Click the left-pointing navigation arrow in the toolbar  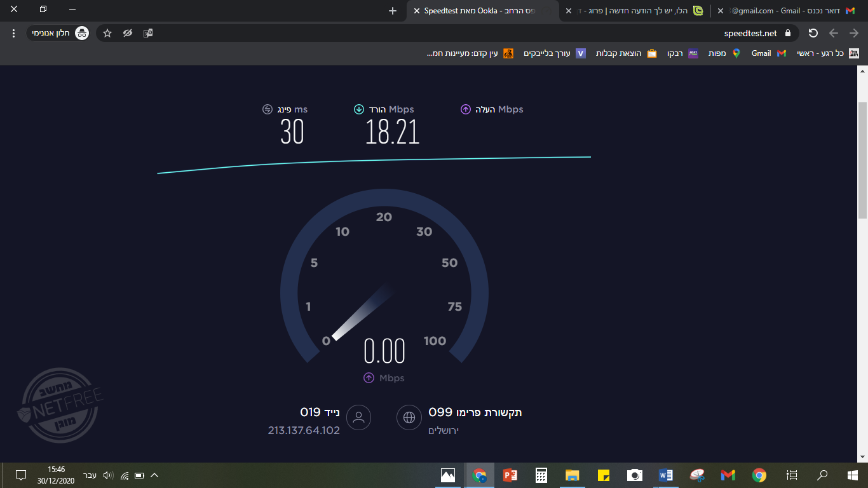click(x=834, y=33)
